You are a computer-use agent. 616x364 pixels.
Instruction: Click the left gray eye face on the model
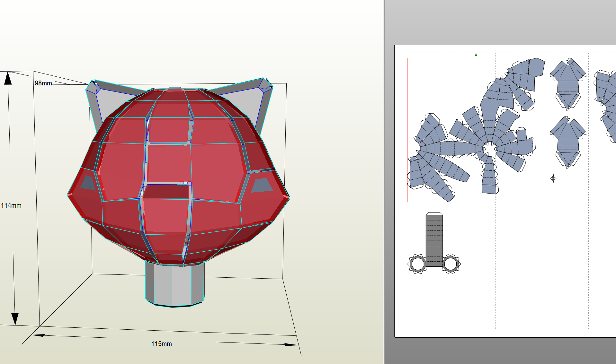tap(87, 182)
